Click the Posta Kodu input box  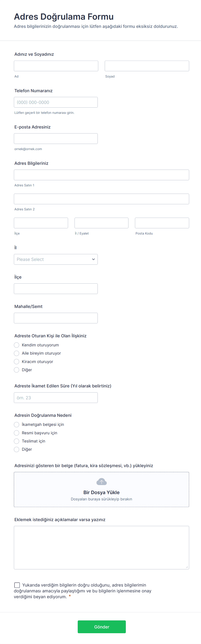[162, 223]
